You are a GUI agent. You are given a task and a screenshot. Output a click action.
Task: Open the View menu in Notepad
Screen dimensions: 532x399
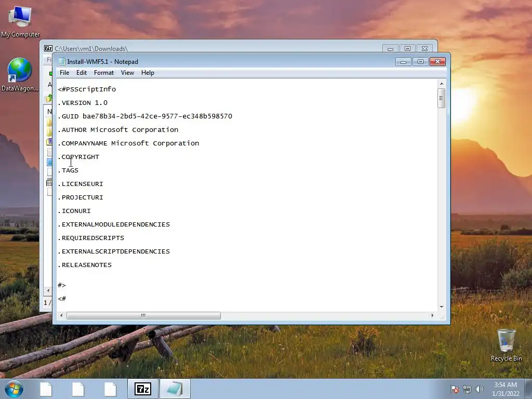[128, 73]
